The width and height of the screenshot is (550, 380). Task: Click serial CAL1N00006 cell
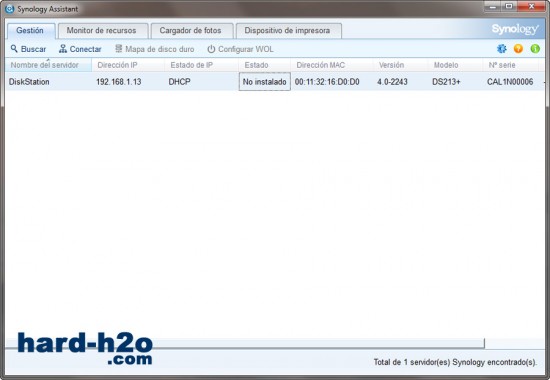510,82
